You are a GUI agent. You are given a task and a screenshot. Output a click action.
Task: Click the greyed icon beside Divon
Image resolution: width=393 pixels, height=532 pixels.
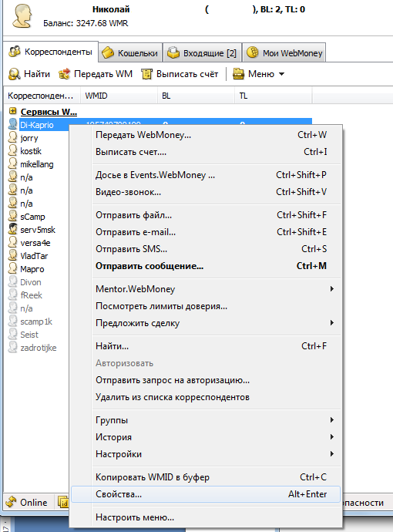pos(12,282)
